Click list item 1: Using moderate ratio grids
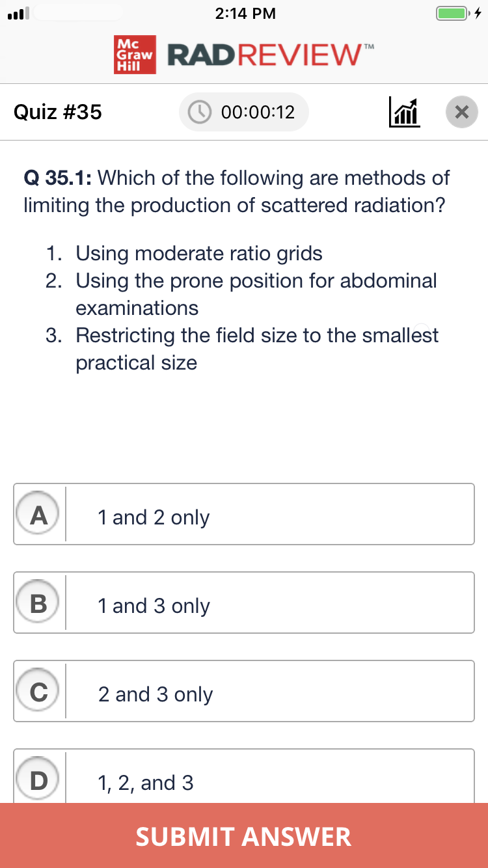Viewport: 488px width, 868px height. coord(199,254)
